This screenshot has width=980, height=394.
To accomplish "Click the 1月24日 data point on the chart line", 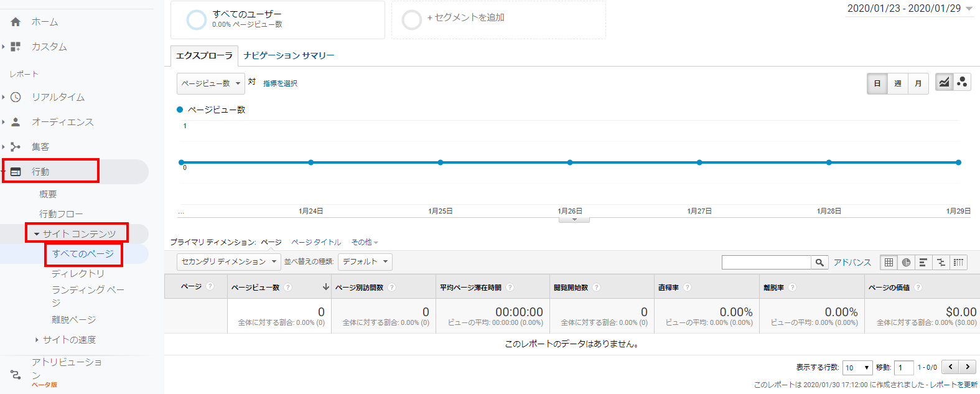I will [x=310, y=162].
